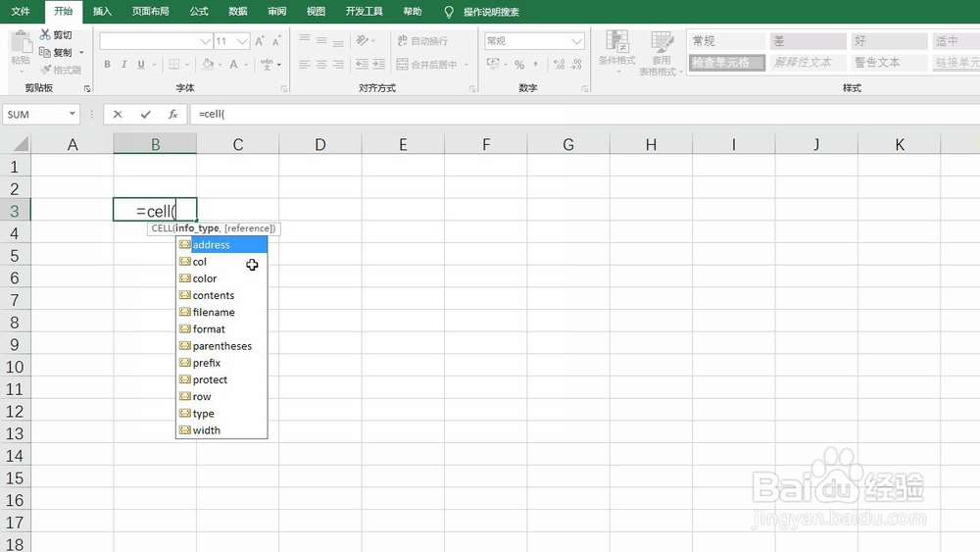Decrease indent in cell

[x=362, y=64]
